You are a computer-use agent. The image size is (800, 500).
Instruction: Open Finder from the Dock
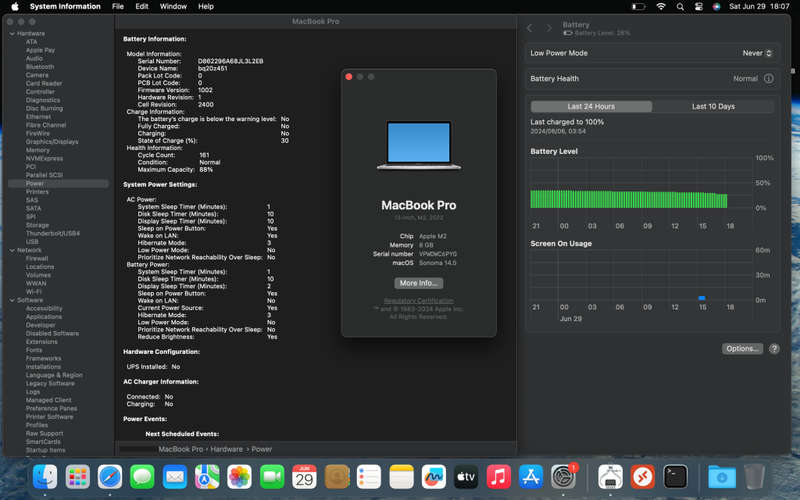(x=45, y=477)
